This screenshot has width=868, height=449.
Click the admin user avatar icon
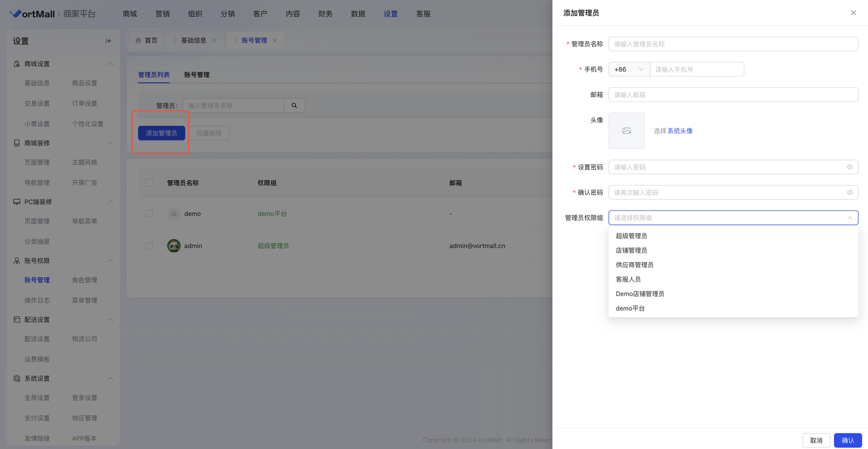(174, 246)
